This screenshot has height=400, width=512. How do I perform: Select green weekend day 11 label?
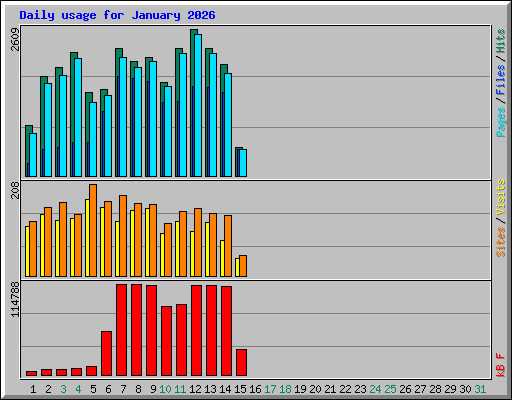pyautogui.click(x=180, y=389)
